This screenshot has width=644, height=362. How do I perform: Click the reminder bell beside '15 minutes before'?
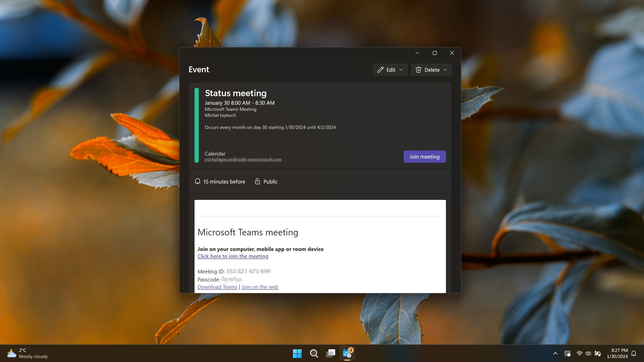click(197, 181)
